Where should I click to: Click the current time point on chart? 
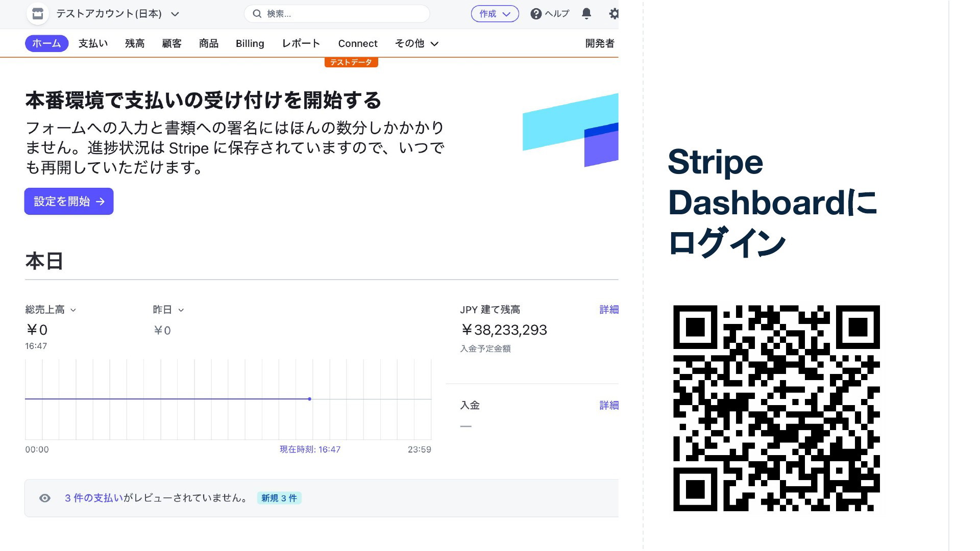[x=310, y=399]
